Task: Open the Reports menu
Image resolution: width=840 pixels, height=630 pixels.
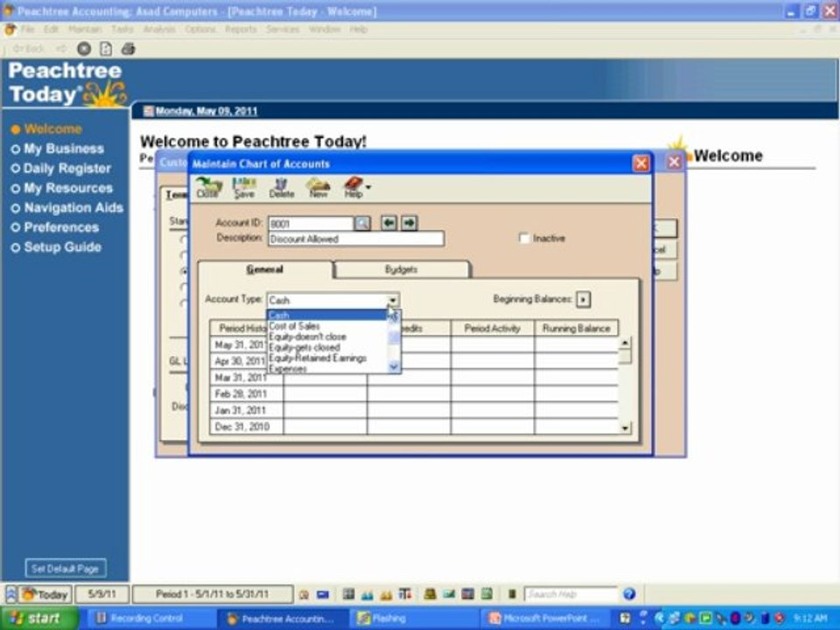Action: tap(241, 29)
